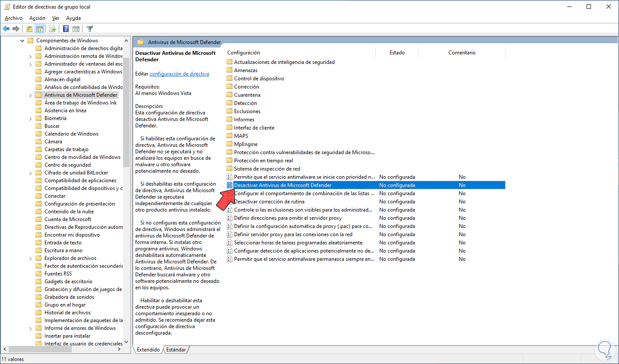Image resolution: width=619 pixels, height=364 pixels.
Task: Click policy icon for Definir servidor proxy
Action: (229, 234)
